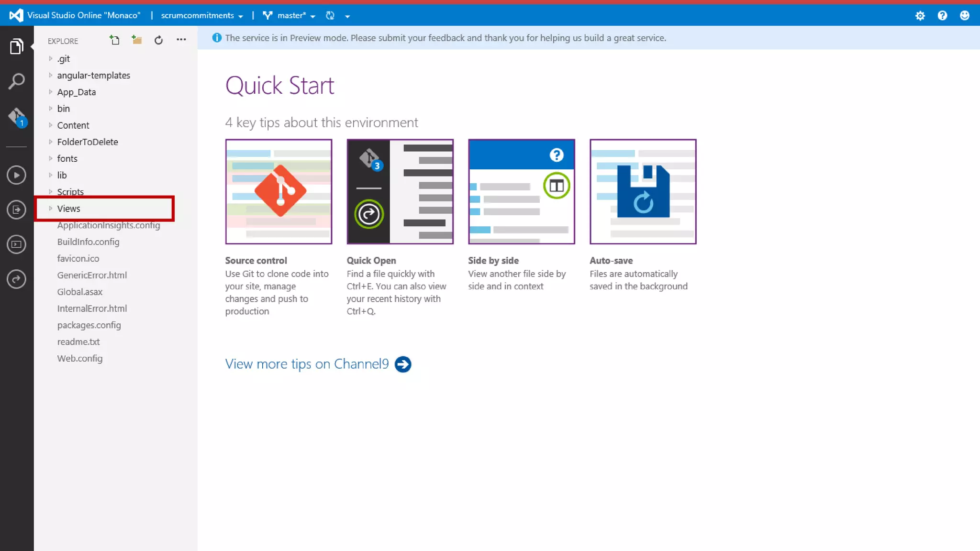Viewport: 980px width, 551px height.
Task: Open the help question mark icon
Action: [942, 16]
